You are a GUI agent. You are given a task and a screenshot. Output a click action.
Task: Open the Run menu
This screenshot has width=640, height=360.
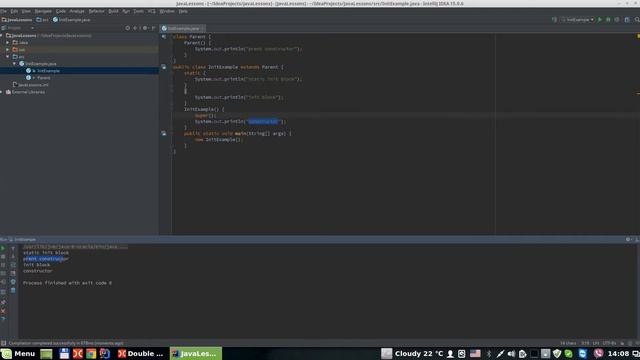(x=126, y=11)
